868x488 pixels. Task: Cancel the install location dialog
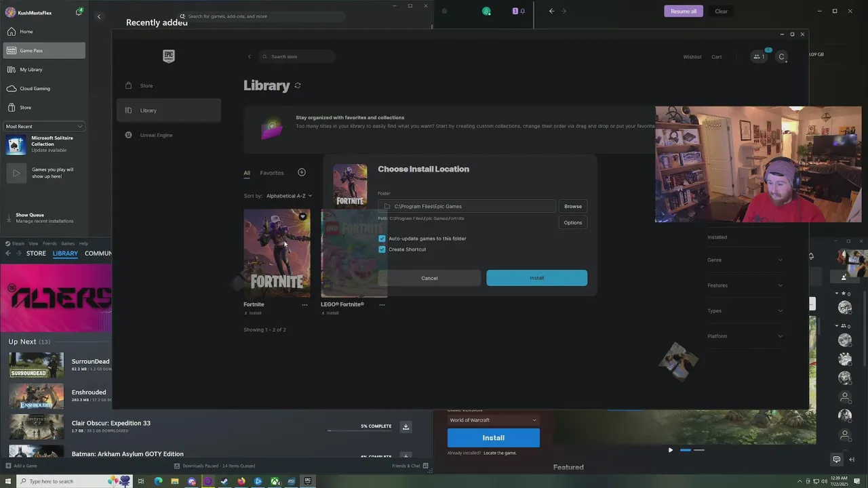tap(429, 278)
